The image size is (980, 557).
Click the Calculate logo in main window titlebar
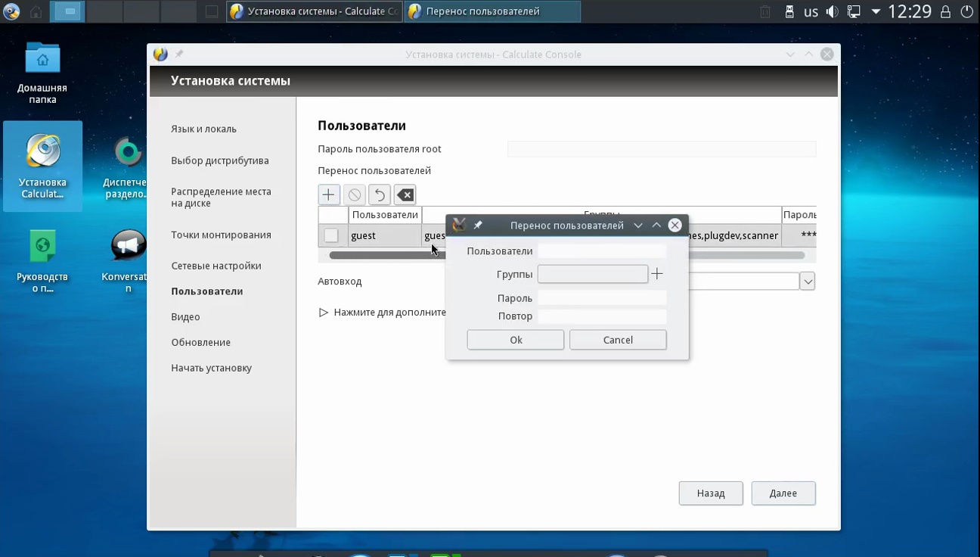coord(160,54)
